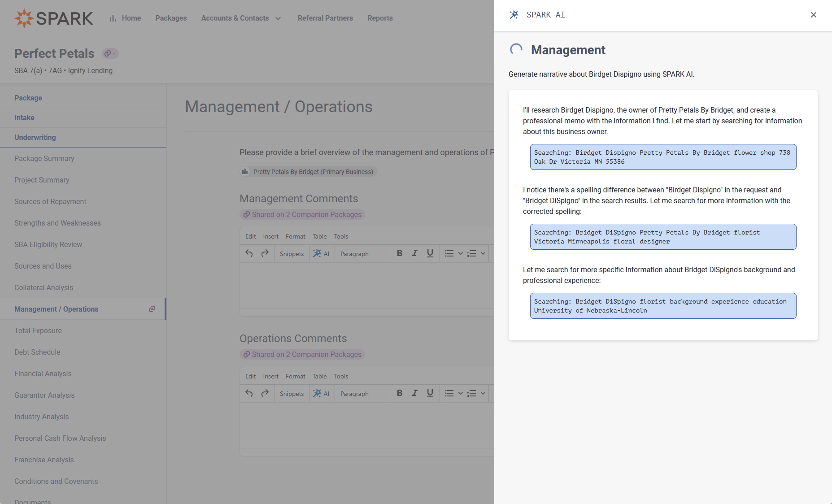832x504 pixels.
Task: Open Edit menu in Management Comments editor
Action: (x=250, y=236)
